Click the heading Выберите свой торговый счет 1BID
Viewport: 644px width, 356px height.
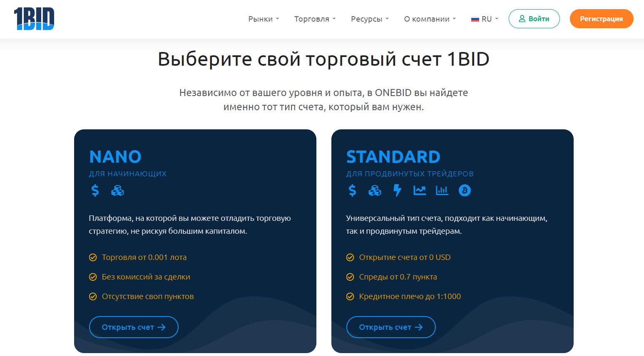coord(323,59)
